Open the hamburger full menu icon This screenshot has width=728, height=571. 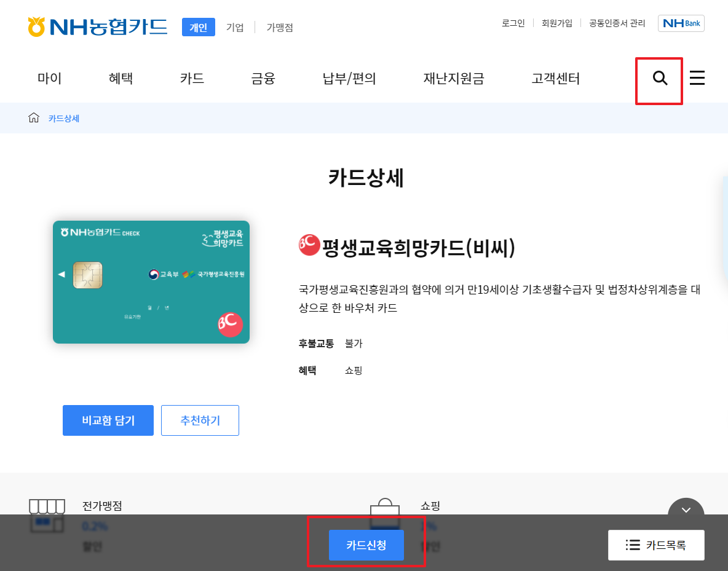pos(697,78)
